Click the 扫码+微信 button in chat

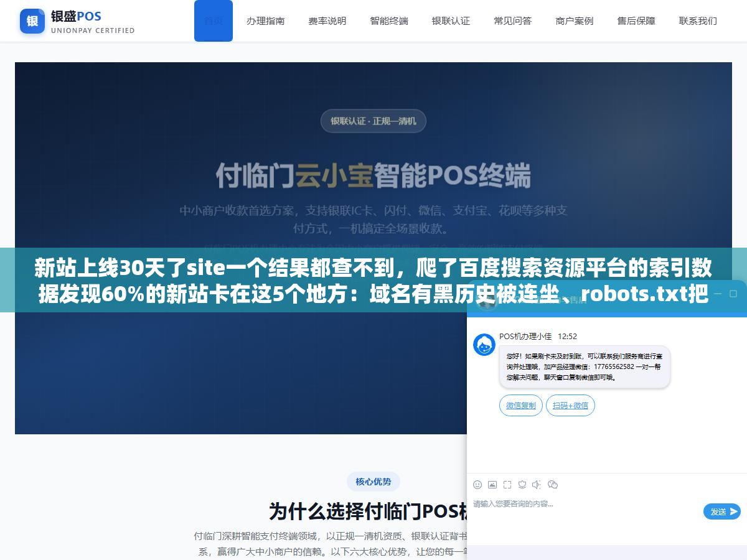click(x=571, y=406)
